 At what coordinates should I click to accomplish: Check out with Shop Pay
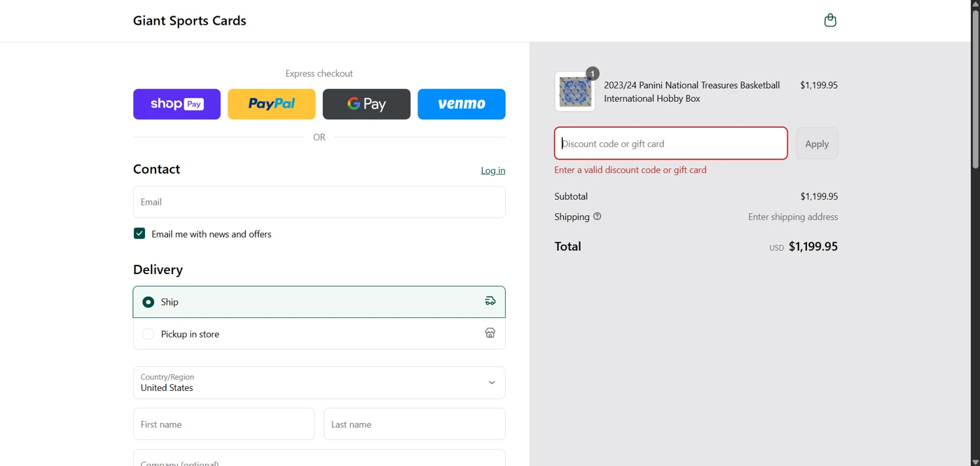point(177,104)
